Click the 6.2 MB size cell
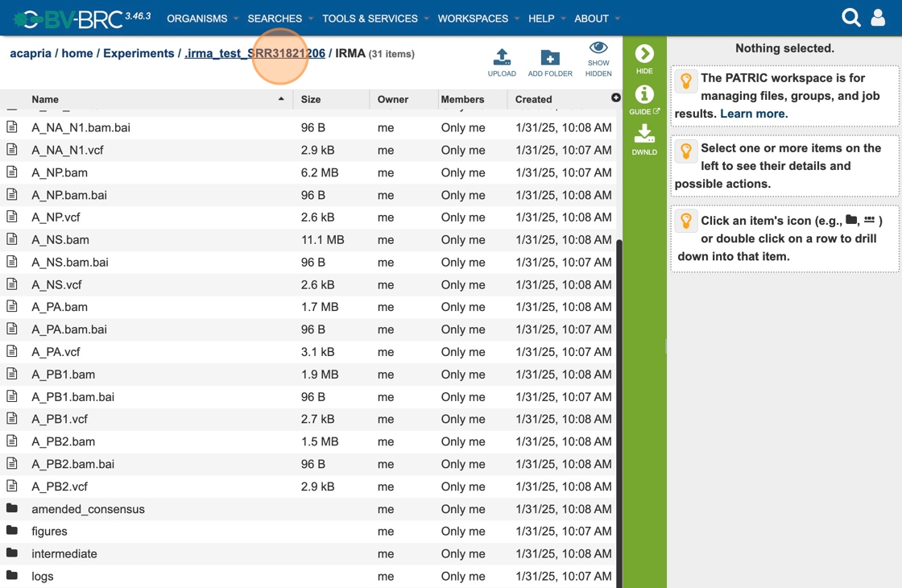 (x=320, y=172)
